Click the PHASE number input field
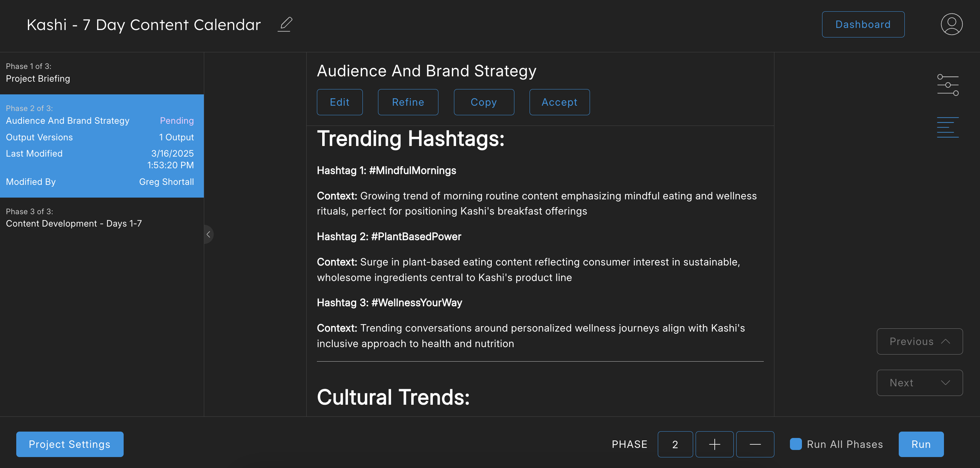This screenshot has width=980, height=468. point(675,444)
